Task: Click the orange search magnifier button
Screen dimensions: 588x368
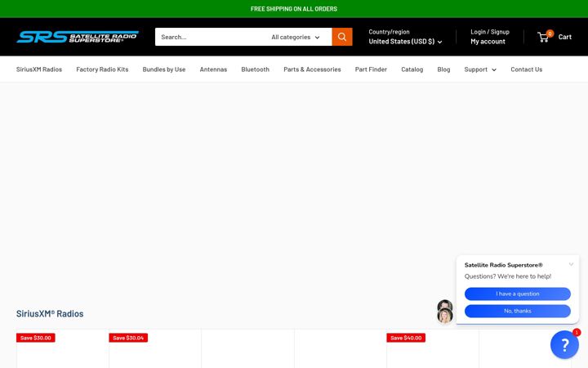Action: (341, 37)
